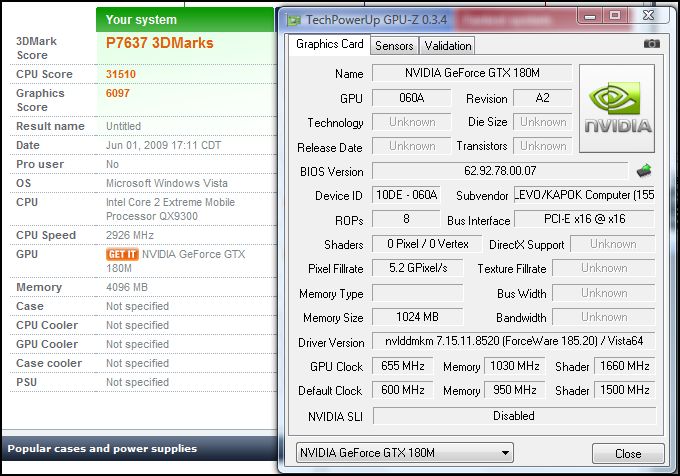Image resolution: width=680 pixels, height=476 pixels.
Task: Click the GPU Clock value 655 MHz
Action: tap(403, 366)
